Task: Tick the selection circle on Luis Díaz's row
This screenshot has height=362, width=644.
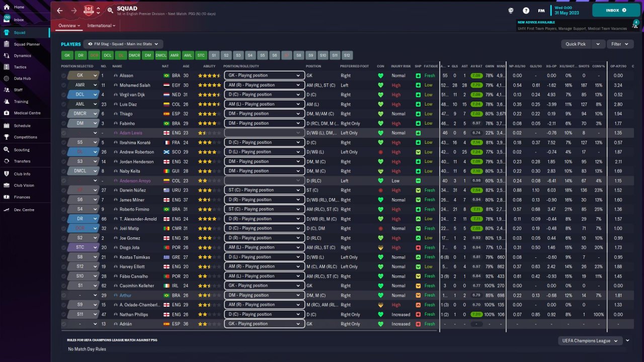Action: [x=64, y=104]
